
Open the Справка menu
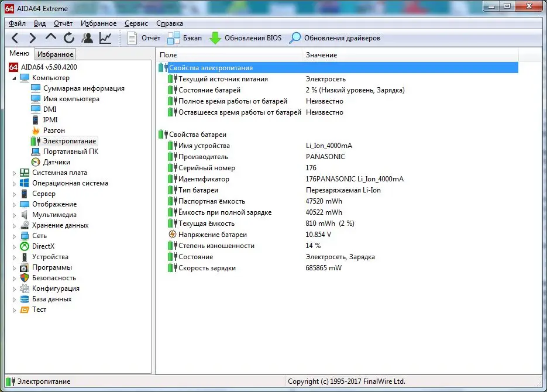point(170,23)
